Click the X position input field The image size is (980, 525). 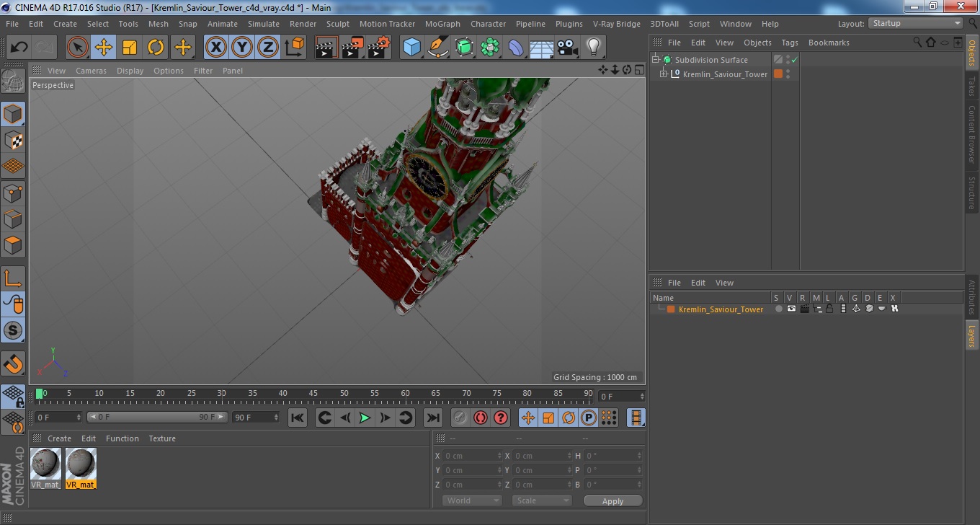tap(473, 456)
